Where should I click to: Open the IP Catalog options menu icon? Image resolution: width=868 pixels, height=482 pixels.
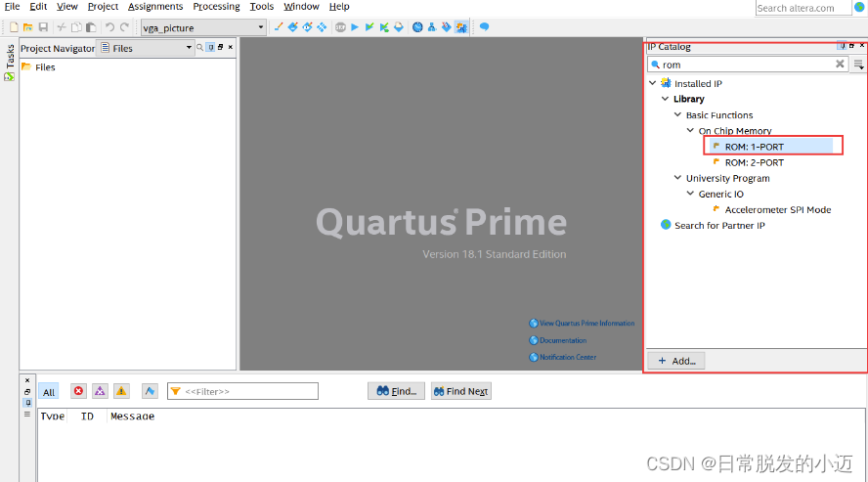click(858, 65)
